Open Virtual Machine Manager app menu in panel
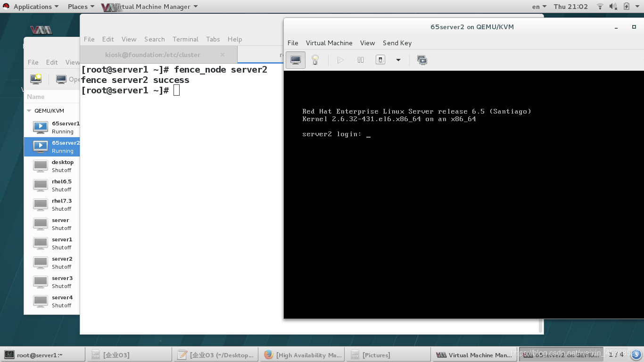This screenshot has width=644, height=362. pyautogui.click(x=149, y=7)
